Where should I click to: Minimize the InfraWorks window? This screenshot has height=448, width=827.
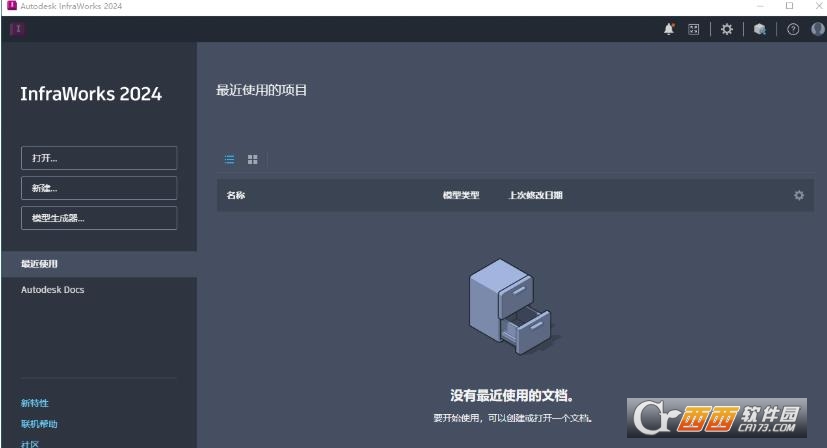tap(760, 6)
